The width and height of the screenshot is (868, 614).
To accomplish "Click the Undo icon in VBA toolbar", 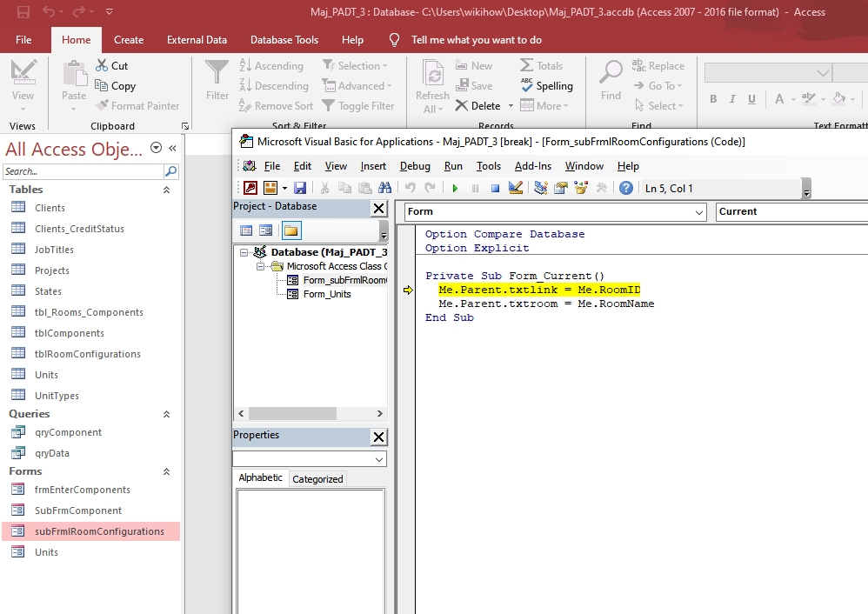I will [x=411, y=188].
